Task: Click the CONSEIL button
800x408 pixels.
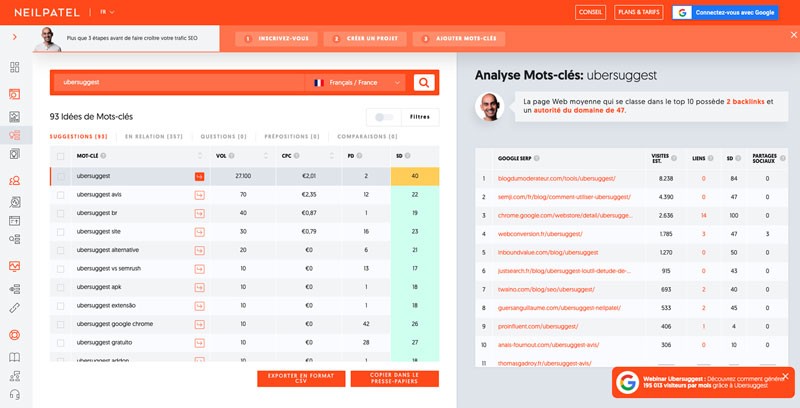Action: pyautogui.click(x=590, y=12)
